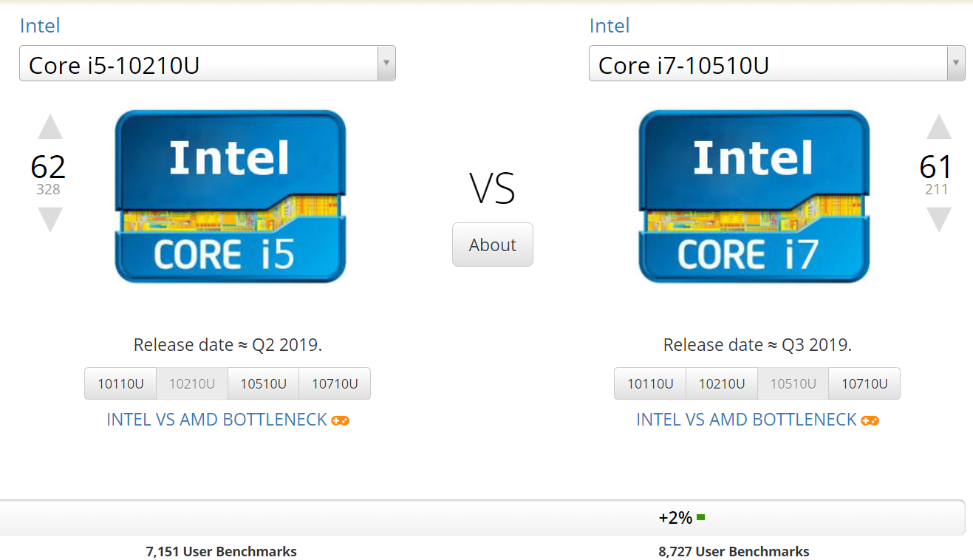The width and height of the screenshot is (973, 560).
Task: Select 10710U in the right processor group
Action: tap(864, 383)
